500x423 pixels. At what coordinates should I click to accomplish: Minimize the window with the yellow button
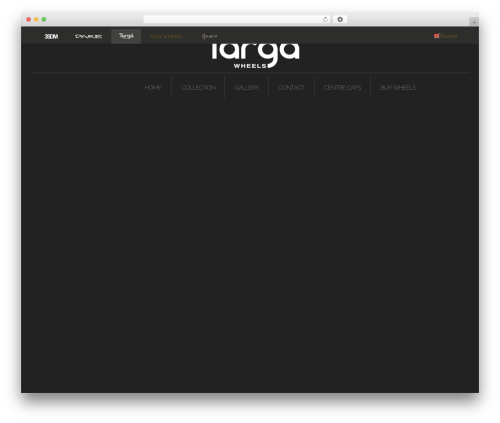[x=36, y=19]
